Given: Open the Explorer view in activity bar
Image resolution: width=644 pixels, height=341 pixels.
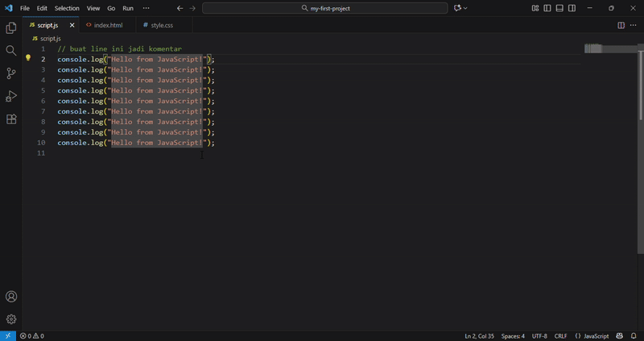Looking at the screenshot, I should click(x=11, y=28).
